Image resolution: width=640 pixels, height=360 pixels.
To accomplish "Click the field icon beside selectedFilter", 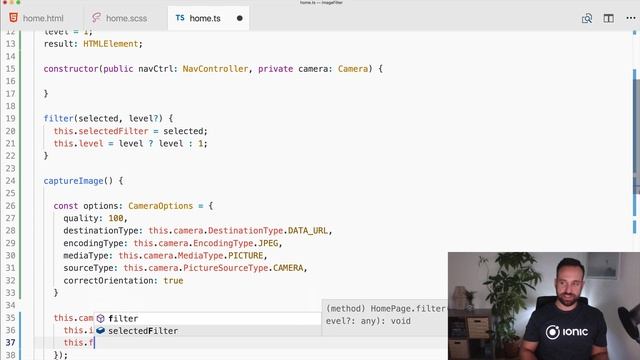I will [x=100, y=331].
